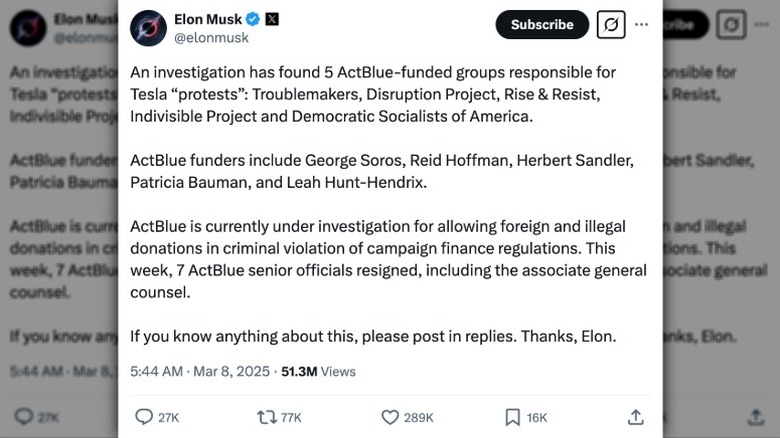This screenshot has height=438, width=780.
Task: Click the paragraph starting "ActBlue funders include"
Action: [x=381, y=172]
